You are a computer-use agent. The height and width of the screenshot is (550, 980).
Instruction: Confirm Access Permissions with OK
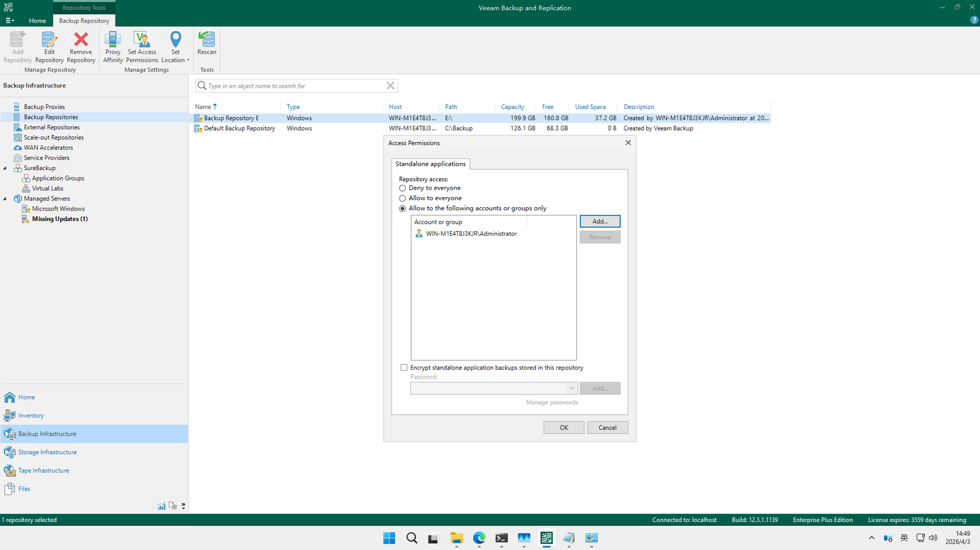pos(563,427)
